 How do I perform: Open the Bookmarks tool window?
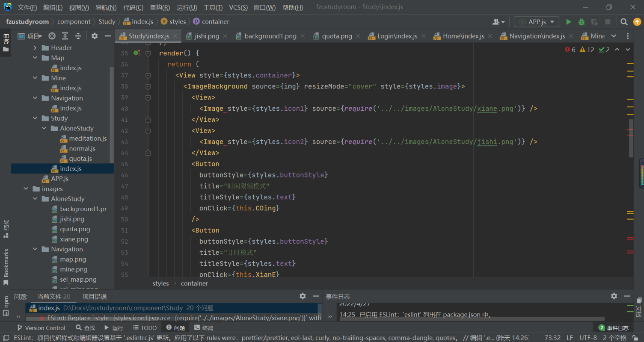(6, 267)
